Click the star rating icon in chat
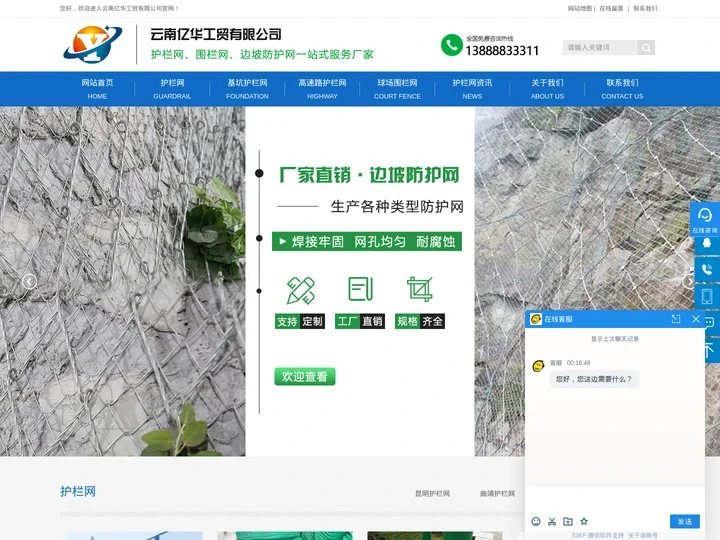The height and width of the screenshot is (540, 720). click(584, 521)
